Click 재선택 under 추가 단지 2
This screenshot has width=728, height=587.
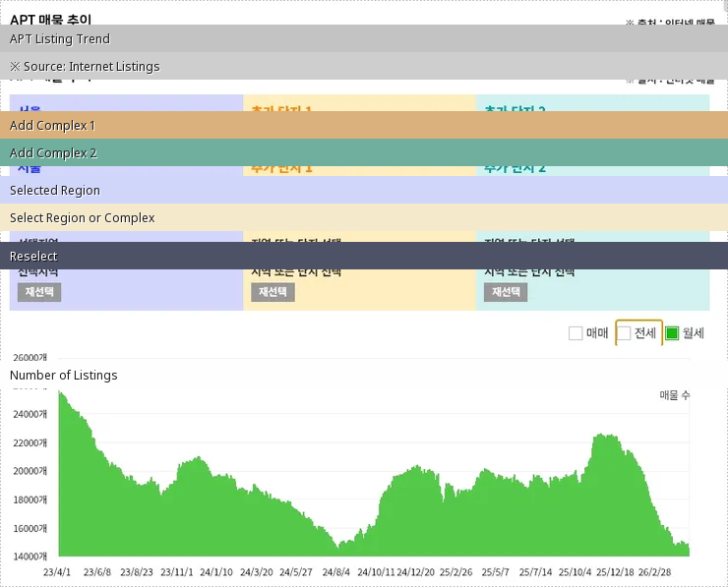pyautogui.click(x=506, y=292)
